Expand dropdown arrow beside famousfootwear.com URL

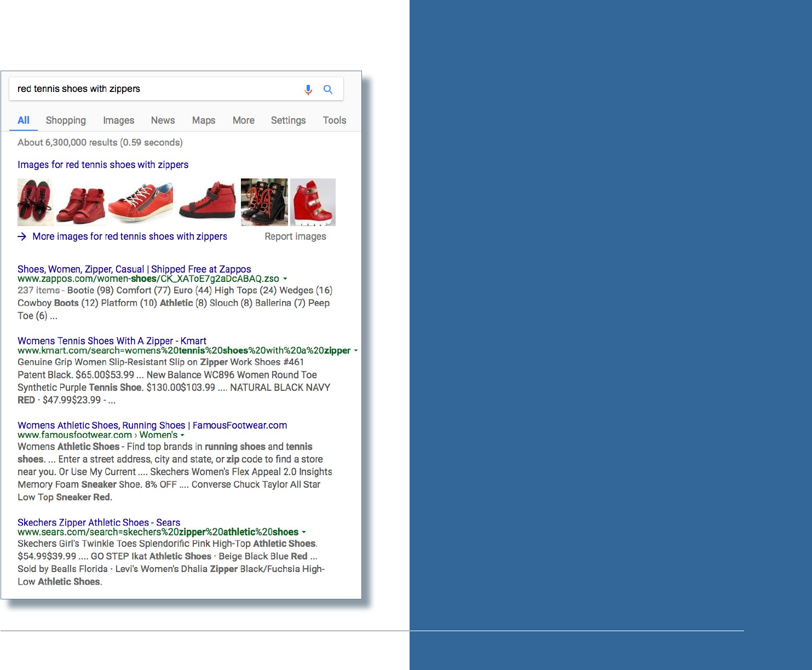(x=182, y=435)
